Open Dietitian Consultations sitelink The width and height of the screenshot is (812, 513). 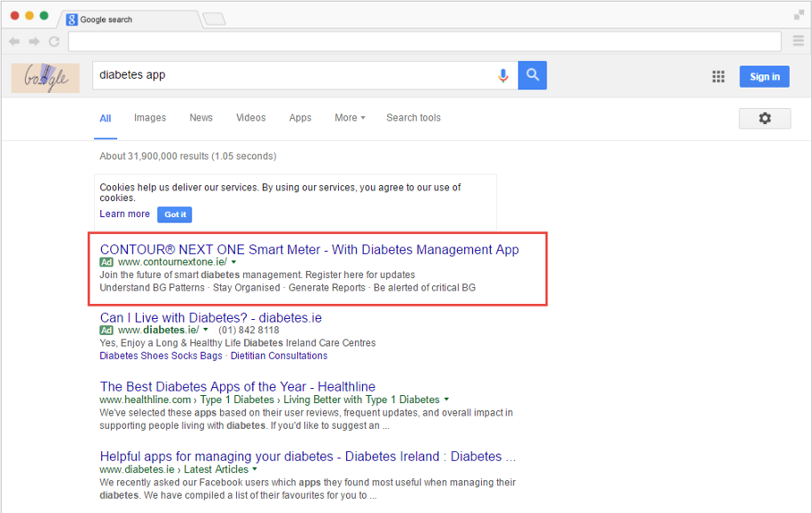point(279,356)
